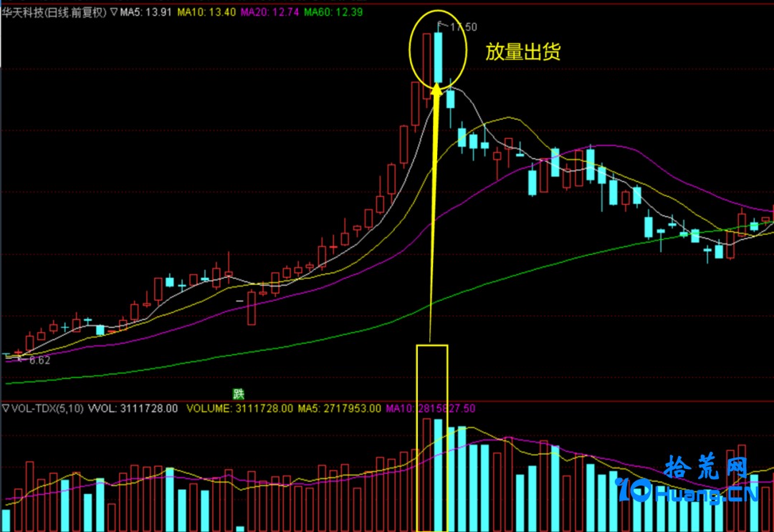Select the MA20: 12.74 indicator label
This screenshot has width=774, height=532.
click(x=270, y=12)
